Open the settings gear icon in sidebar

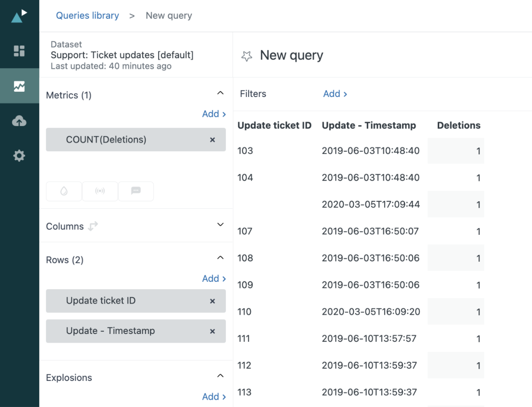(19, 156)
